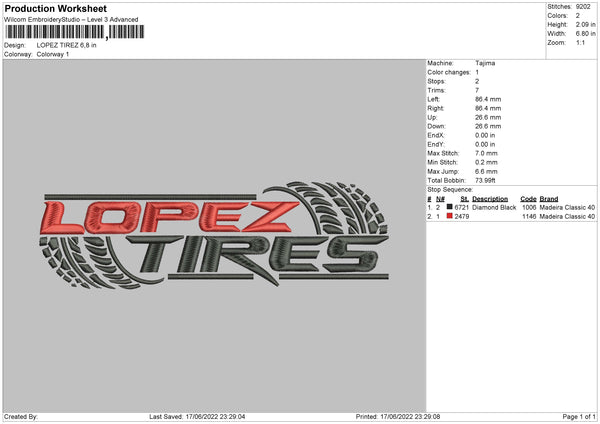Viewport: 600px width, 424px height.
Task: Click the 'Color changes:' label
Action: (x=449, y=72)
